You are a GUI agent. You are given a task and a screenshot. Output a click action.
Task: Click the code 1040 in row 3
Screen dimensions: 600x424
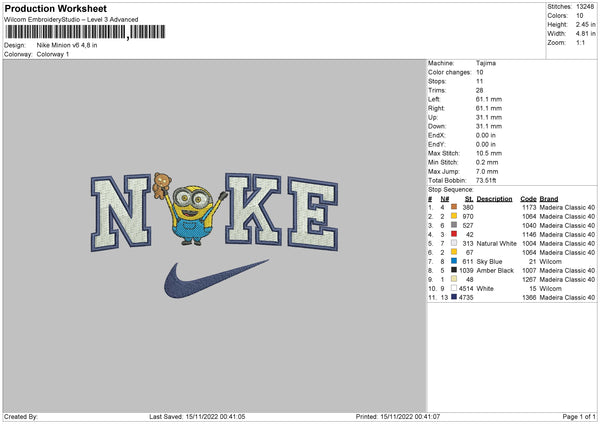[529, 225]
